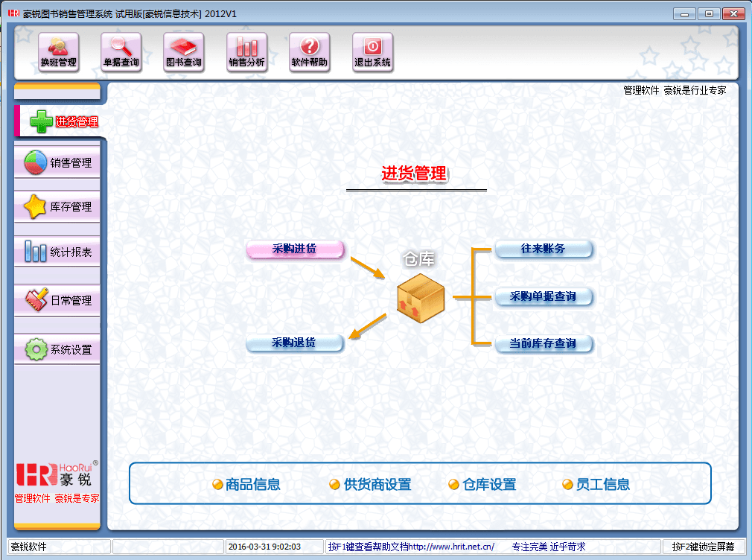The image size is (752, 560).
Task: Open 图书查询 book search icon
Action: [183, 52]
